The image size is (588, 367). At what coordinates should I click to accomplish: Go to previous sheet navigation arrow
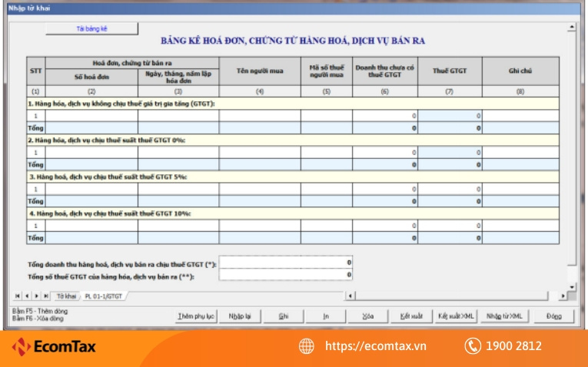pos(27,296)
